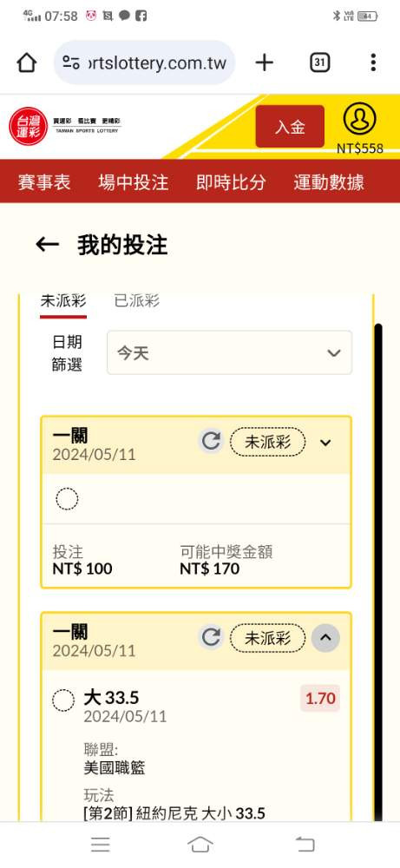Screen dimensions: 400x868
Task: Expand the first 一關 bet card chevron
Action: point(326,443)
